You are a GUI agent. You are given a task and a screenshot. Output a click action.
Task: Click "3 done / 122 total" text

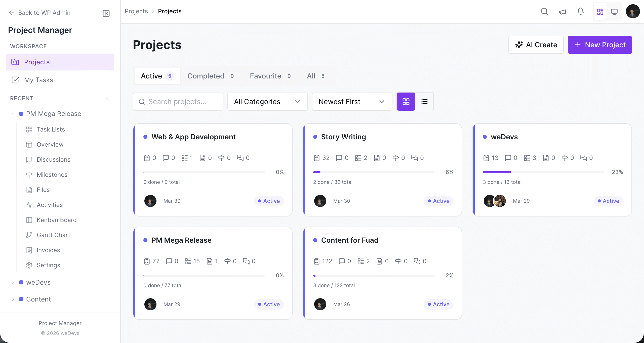point(334,285)
